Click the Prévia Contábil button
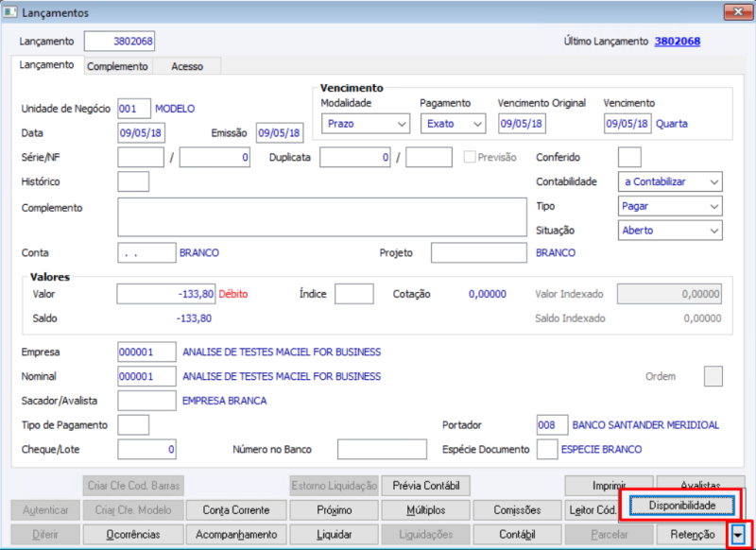Image resolution: width=756 pixels, height=550 pixels. (426, 486)
